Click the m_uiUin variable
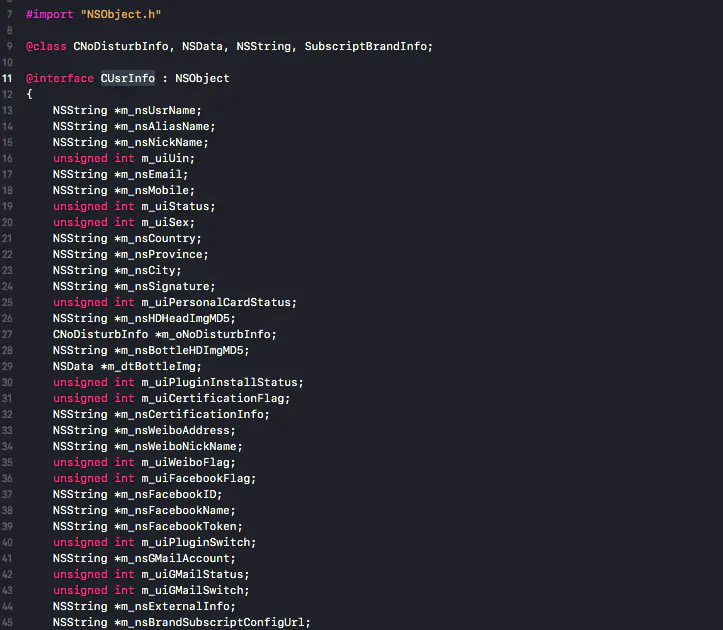This screenshot has height=630, width=723. click(x=166, y=159)
